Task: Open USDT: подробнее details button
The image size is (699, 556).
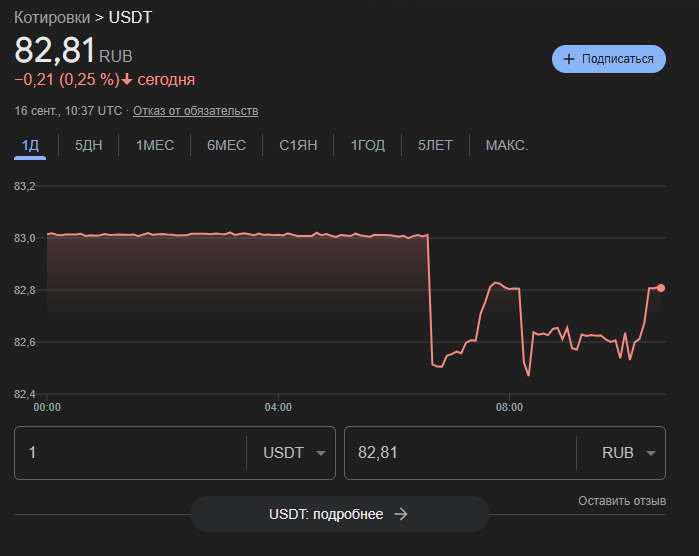Action: (340, 514)
